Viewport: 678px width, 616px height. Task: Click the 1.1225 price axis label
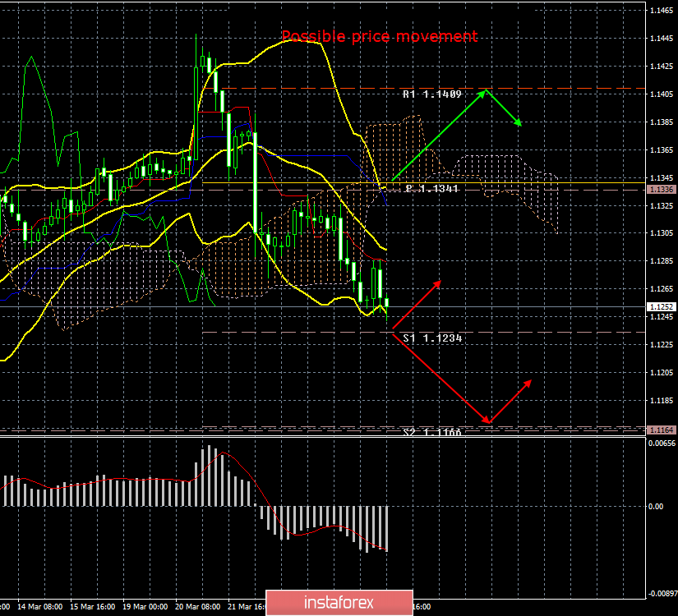point(662,344)
